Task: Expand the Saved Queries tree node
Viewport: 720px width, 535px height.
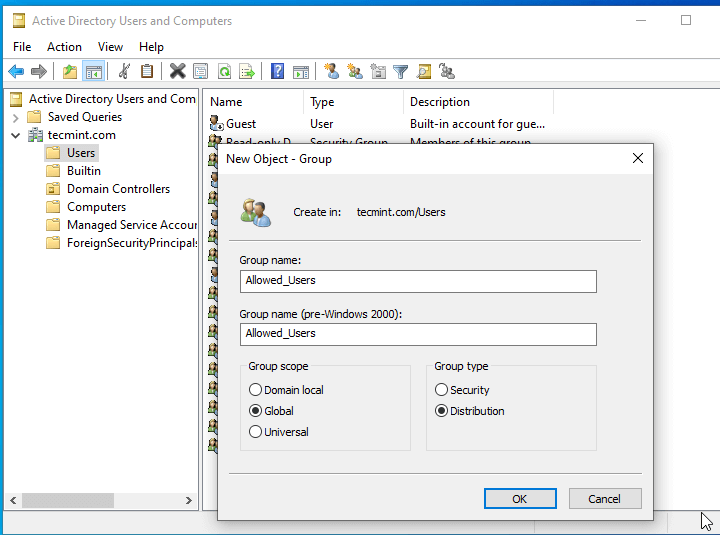Action: 16,117
